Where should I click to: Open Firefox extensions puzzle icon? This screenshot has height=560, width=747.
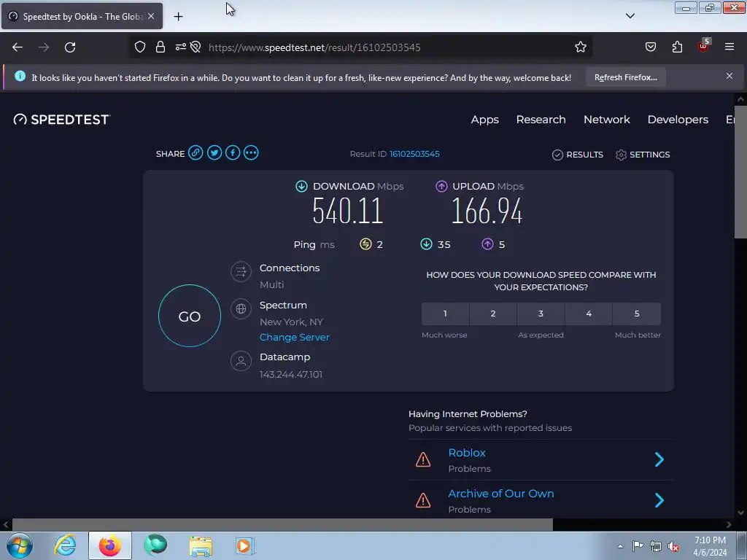pos(677,47)
